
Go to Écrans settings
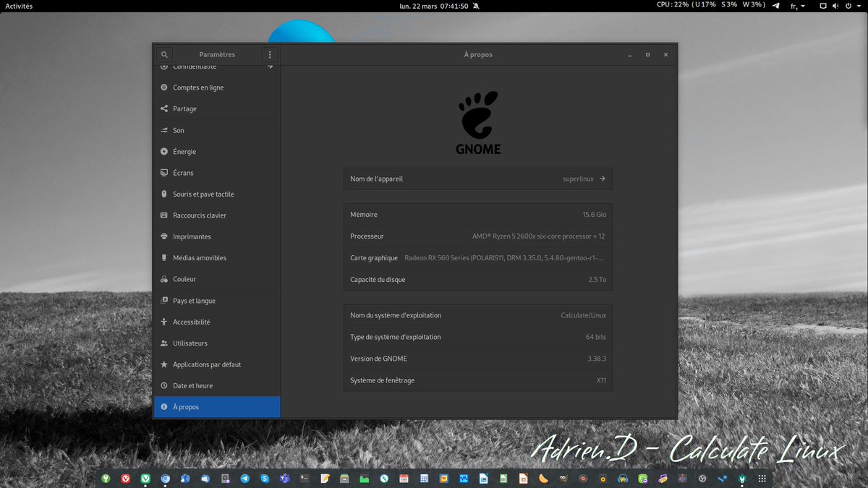click(217, 173)
